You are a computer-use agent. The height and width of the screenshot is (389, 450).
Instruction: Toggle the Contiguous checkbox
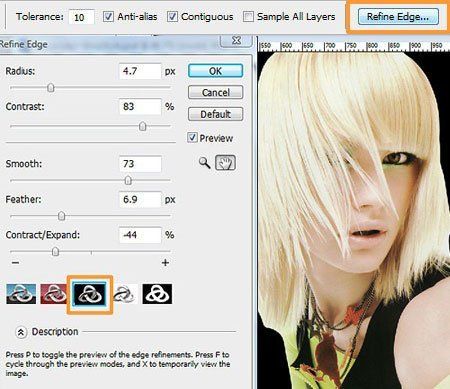(172, 16)
